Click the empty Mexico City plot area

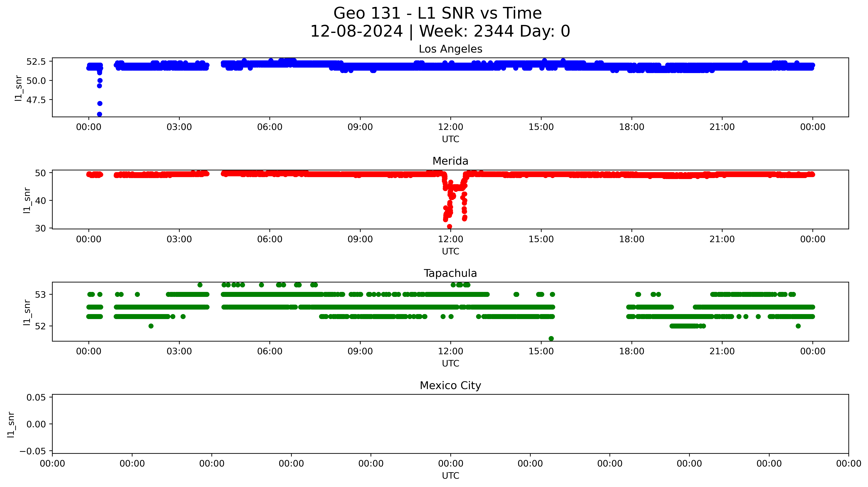tap(450, 424)
